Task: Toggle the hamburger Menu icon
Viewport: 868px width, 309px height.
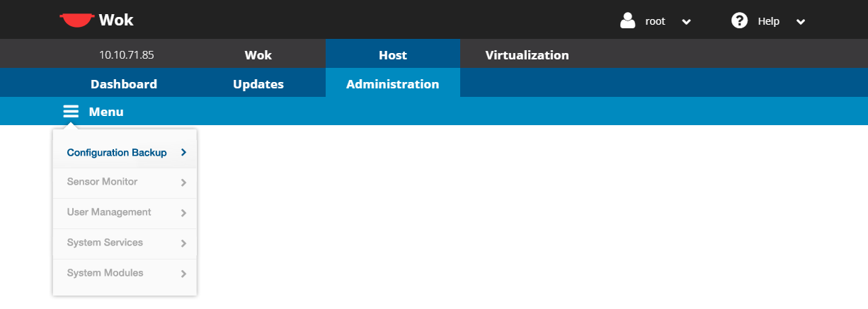Action: (x=71, y=112)
